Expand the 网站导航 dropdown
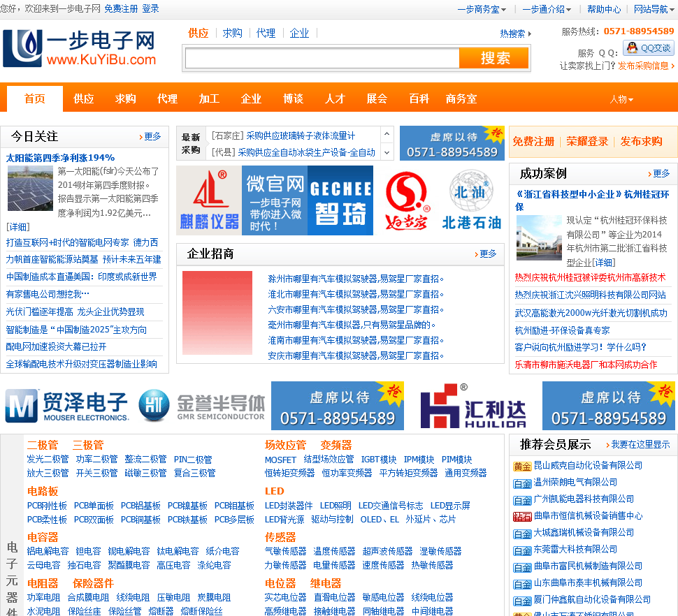This screenshot has height=616, width=678. tap(654, 9)
